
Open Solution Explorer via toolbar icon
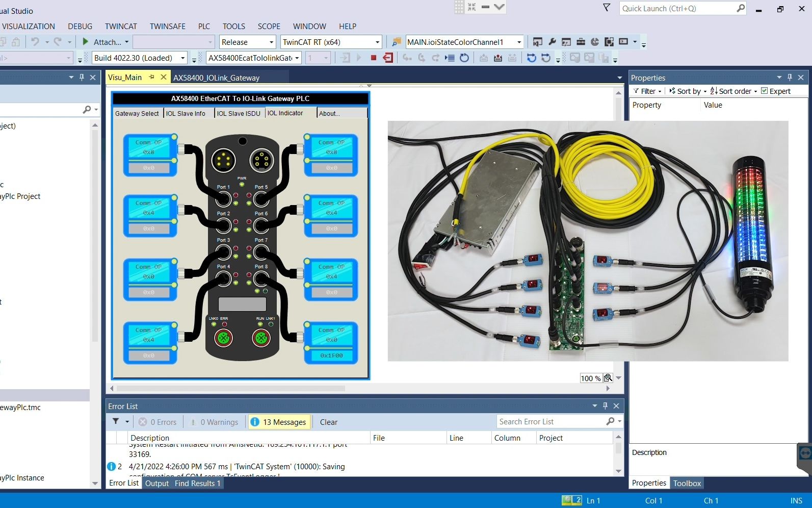pos(537,42)
